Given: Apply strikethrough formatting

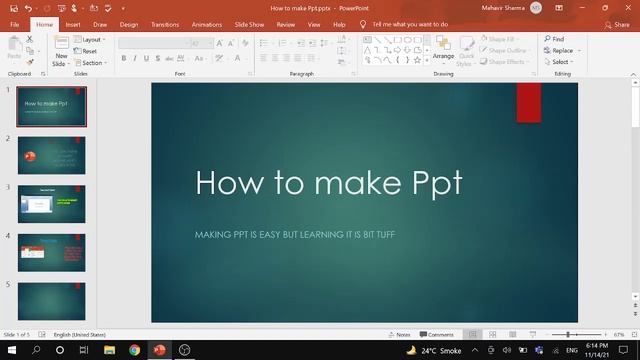Looking at the screenshot, I should (x=169, y=58).
